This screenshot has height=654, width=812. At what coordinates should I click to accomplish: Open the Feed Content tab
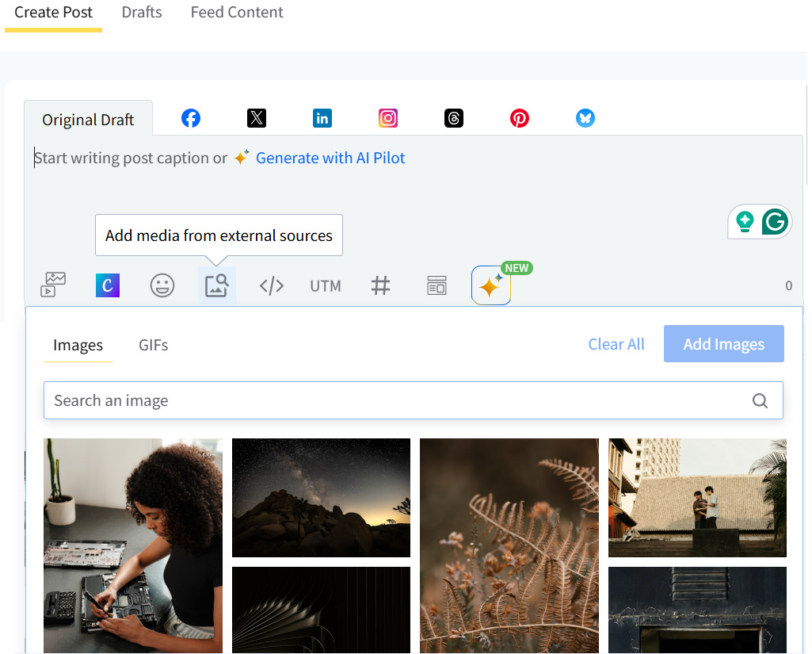[x=237, y=13]
